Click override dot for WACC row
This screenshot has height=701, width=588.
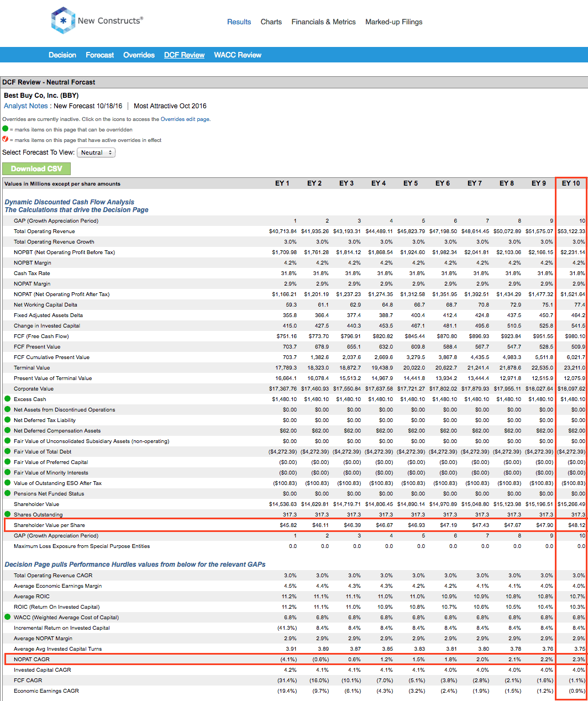[x=8, y=617]
